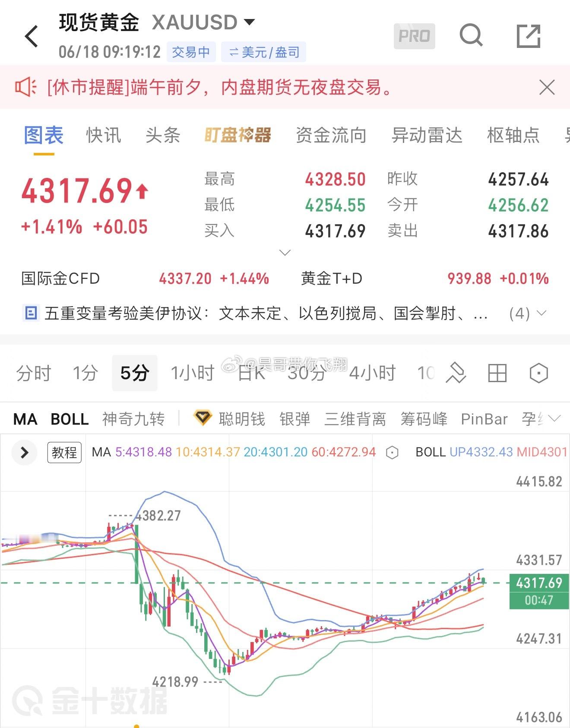Select 1分 chart period
Image resolution: width=570 pixels, height=728 pixels.
point(85,373)
